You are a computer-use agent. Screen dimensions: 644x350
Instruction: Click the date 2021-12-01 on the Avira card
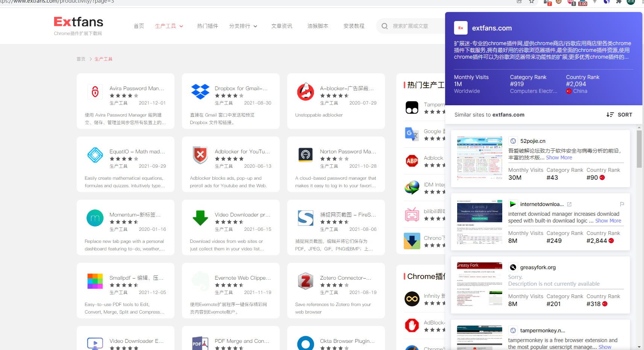pyautogui.click(x=152, y=103)
